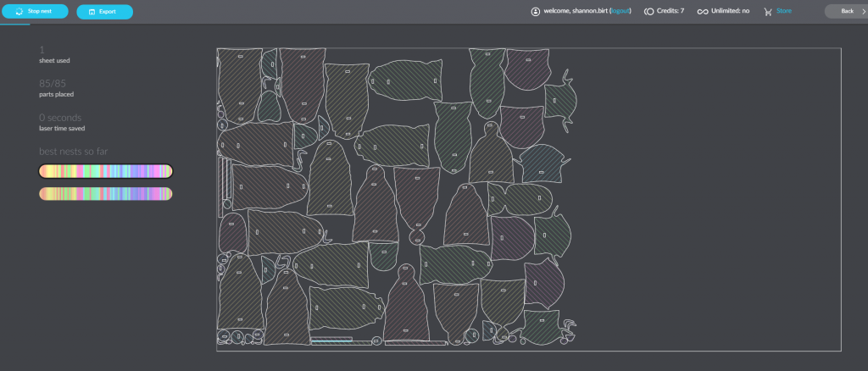Select the first highlighted best nest bar
Viewport: 868px width, 371px height.
tap(106, 171)
